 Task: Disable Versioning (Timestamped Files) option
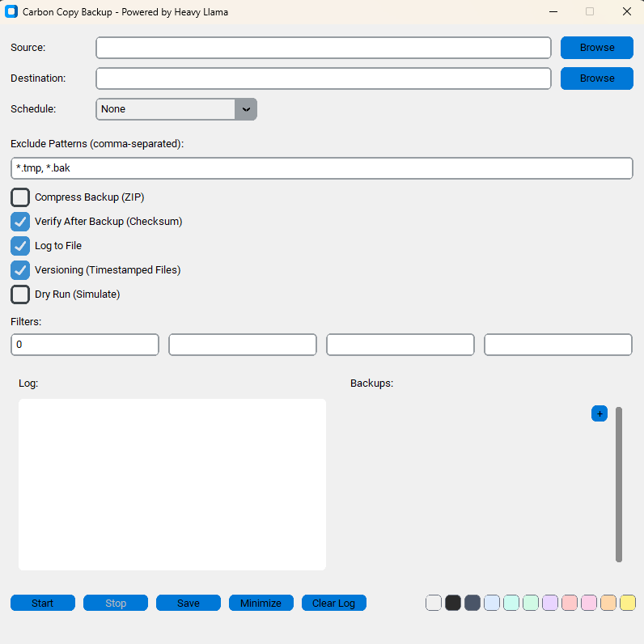pyautogui.click(x=20, y=270)
